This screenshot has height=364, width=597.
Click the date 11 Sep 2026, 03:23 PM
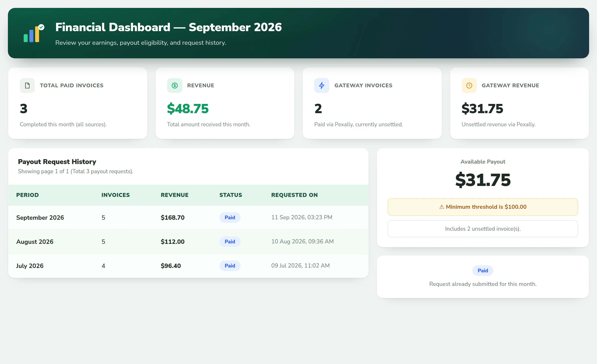pyautogui.click(x=302, y=217)
